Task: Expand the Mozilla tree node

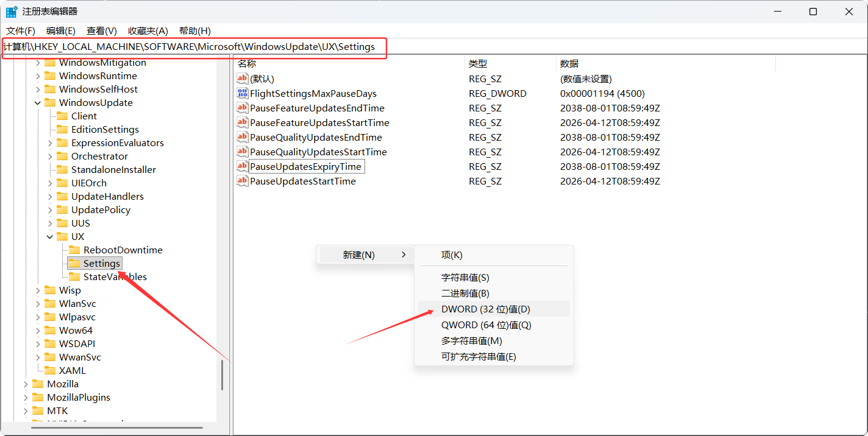Action: click(x=26, y=384)
